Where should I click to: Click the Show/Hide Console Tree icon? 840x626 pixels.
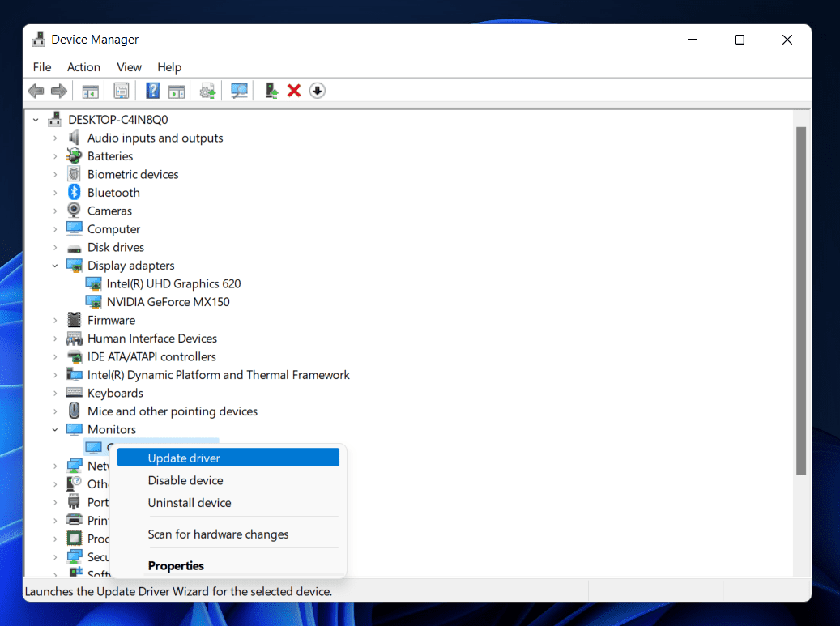pos(90,91)
